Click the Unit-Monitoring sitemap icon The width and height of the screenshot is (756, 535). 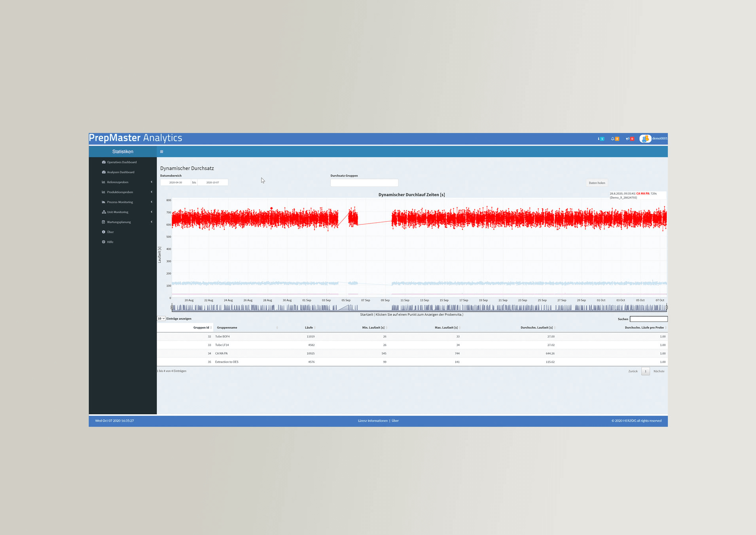[x=104, y=212]
